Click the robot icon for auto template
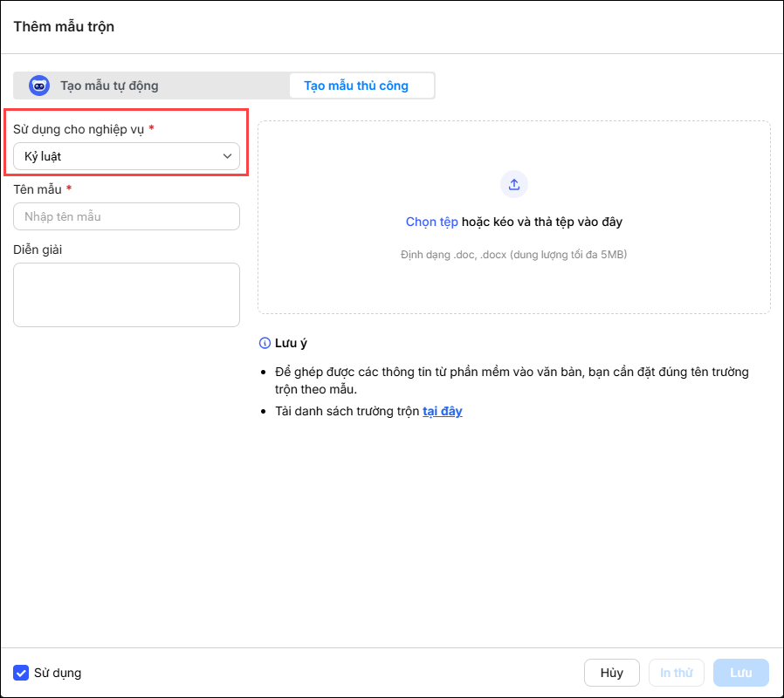Screen dimensions: 784x698 click(39, 86)
